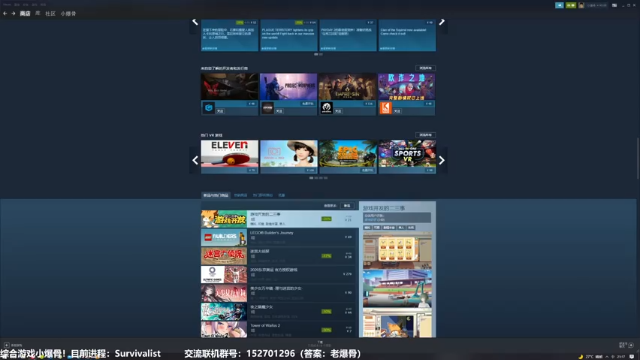Open the Empire of Sin game banner
The image size is (640, 360).
point(347,87)
